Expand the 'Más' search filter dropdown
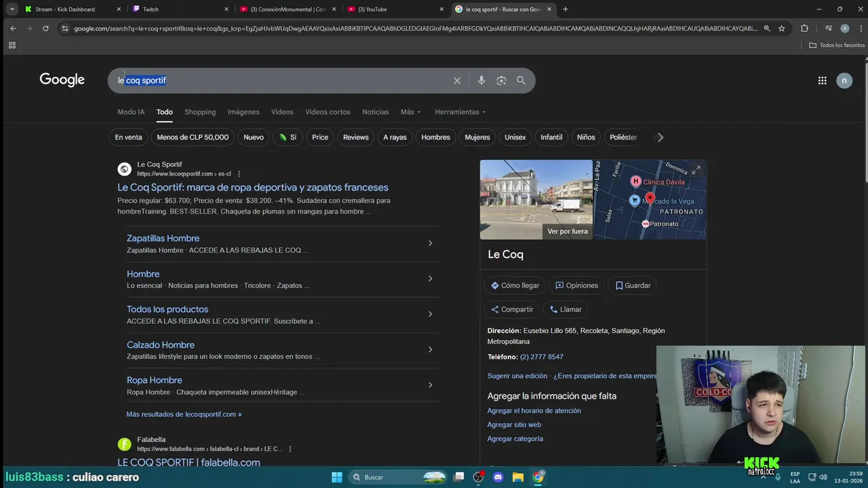Viewport: 868px width, 488px height. [x=410, y=112]
